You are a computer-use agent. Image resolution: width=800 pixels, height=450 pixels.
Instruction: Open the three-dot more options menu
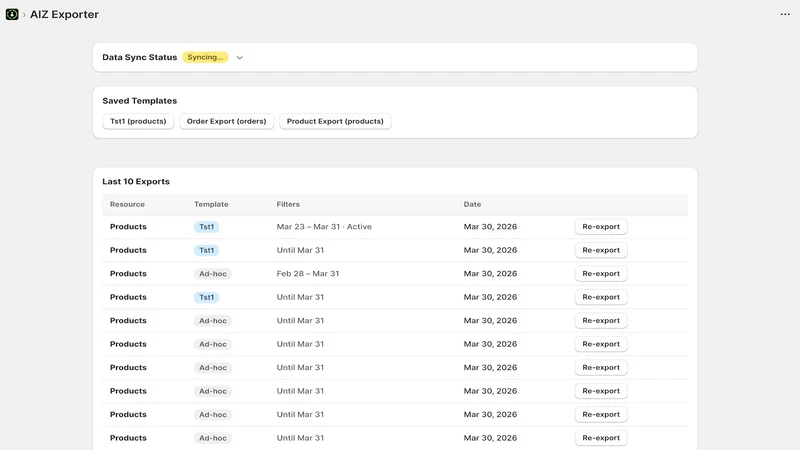pos(785,14)
